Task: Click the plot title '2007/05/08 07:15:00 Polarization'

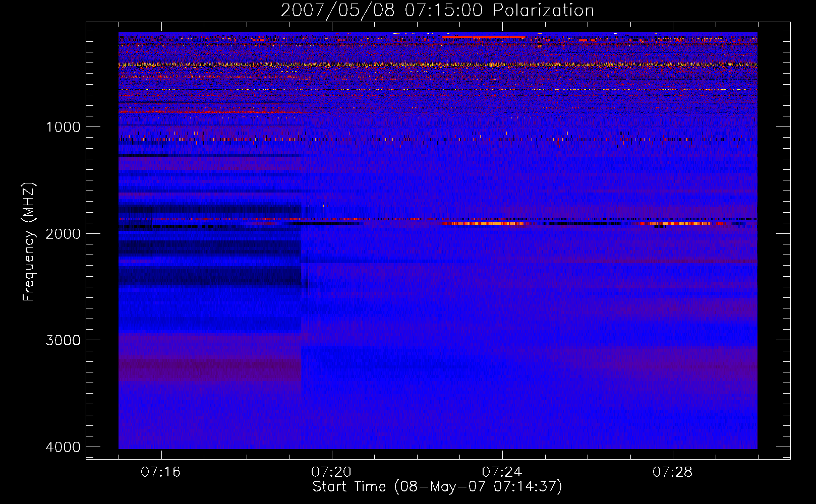Action: pyautogui.click(x=437, y=11)
